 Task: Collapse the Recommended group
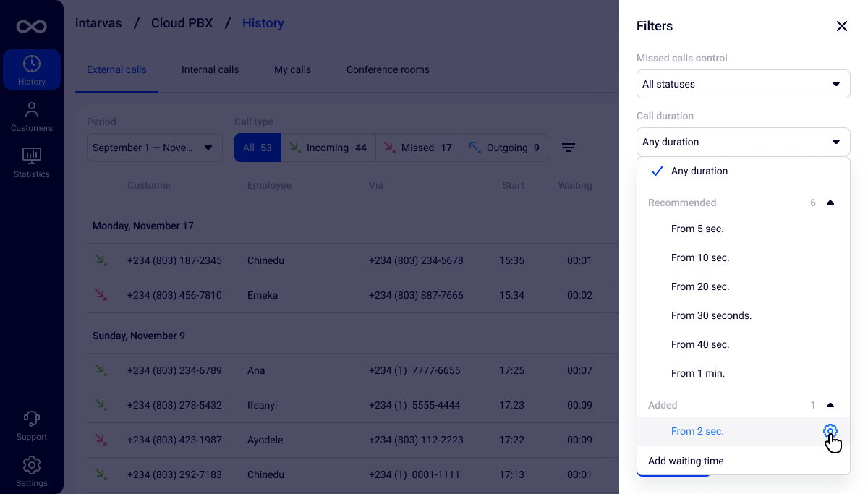(830, 203)
